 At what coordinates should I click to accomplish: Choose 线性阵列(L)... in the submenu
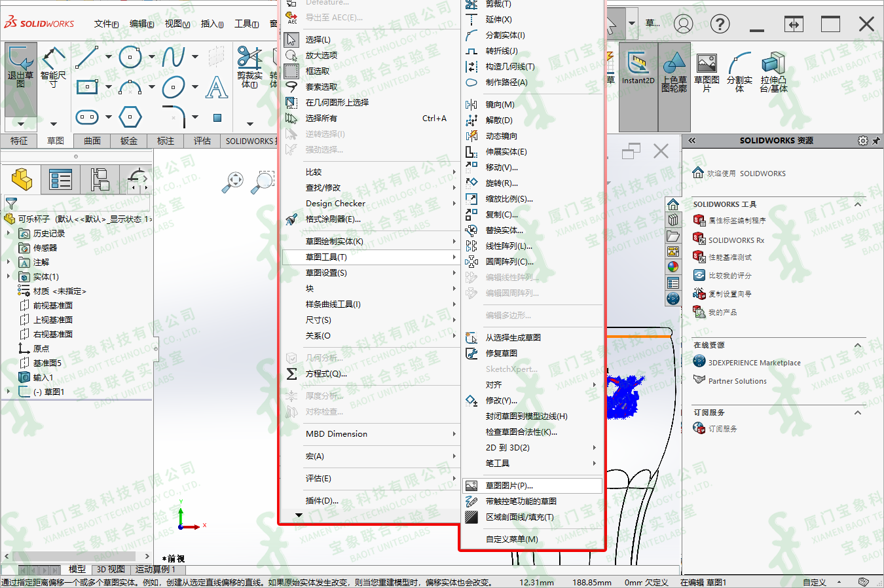532,246
